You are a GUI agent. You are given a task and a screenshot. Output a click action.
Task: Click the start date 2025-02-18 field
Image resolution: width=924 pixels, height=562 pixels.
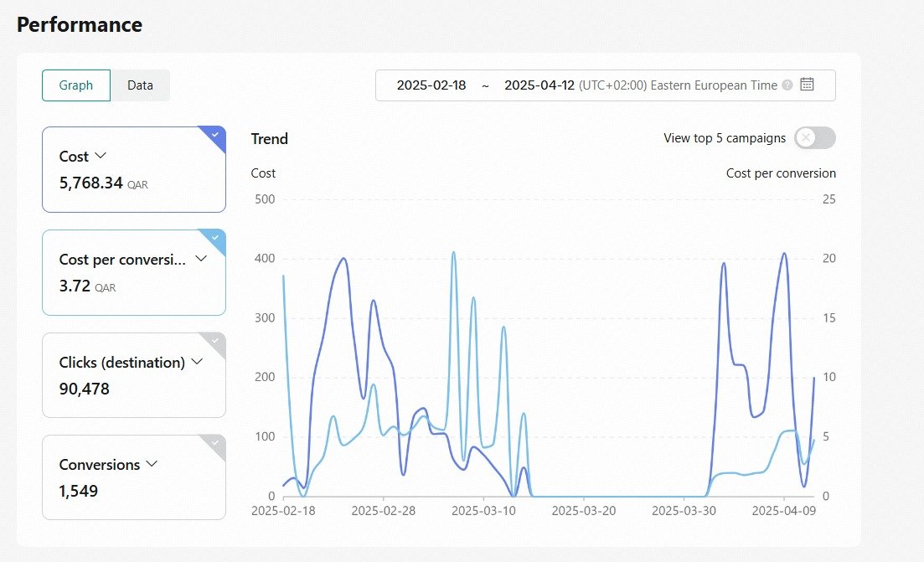tap(431, 85)
